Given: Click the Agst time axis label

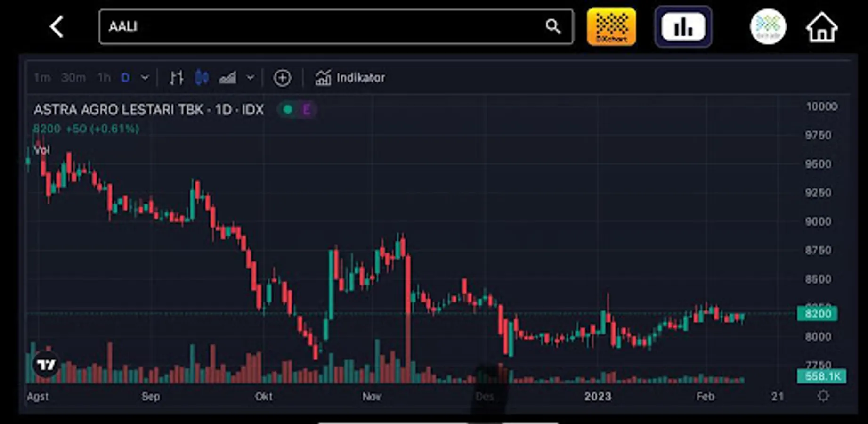Looking at the screenshot, I should click(38, 397).
